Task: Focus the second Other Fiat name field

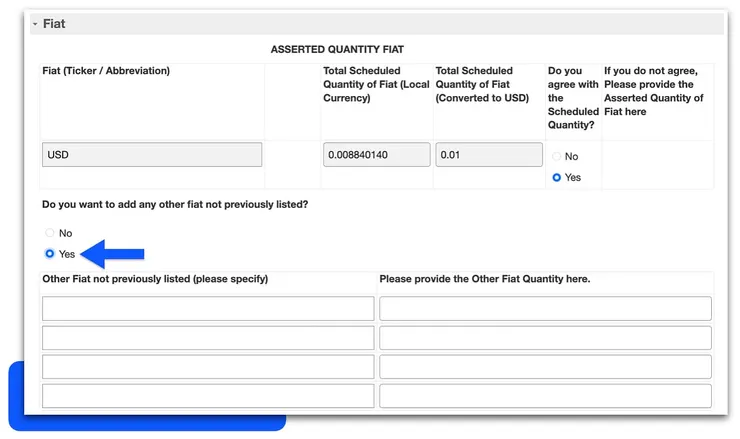Action: [208, 338]
